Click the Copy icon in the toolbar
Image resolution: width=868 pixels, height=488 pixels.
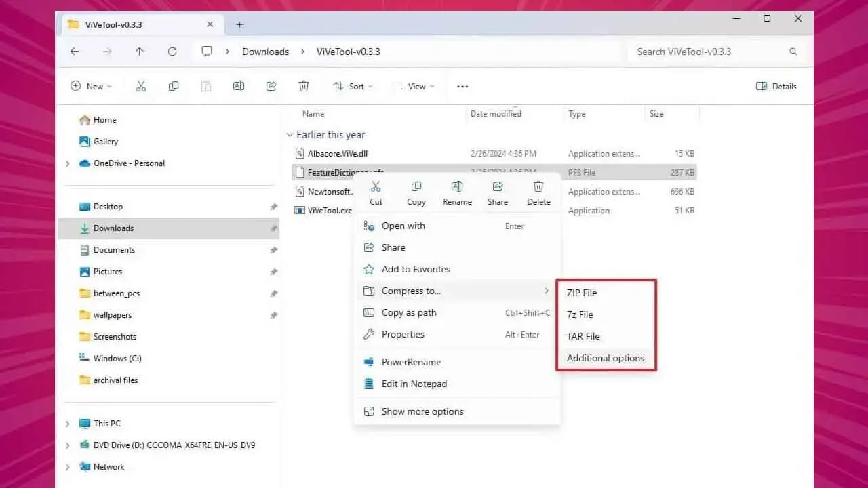pos(174,86)
